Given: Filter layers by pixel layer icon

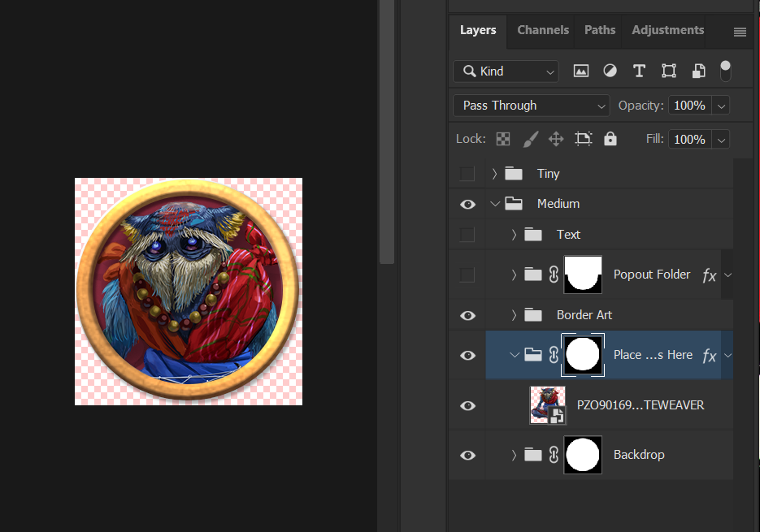Looking at the screenshot, I should (580, 71).
